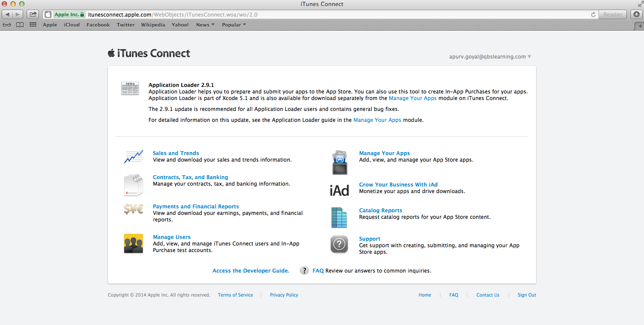The width and height of the screenshot is (644, 325).
Task: Open the Apple bookmark
Action: click(50, 25)
